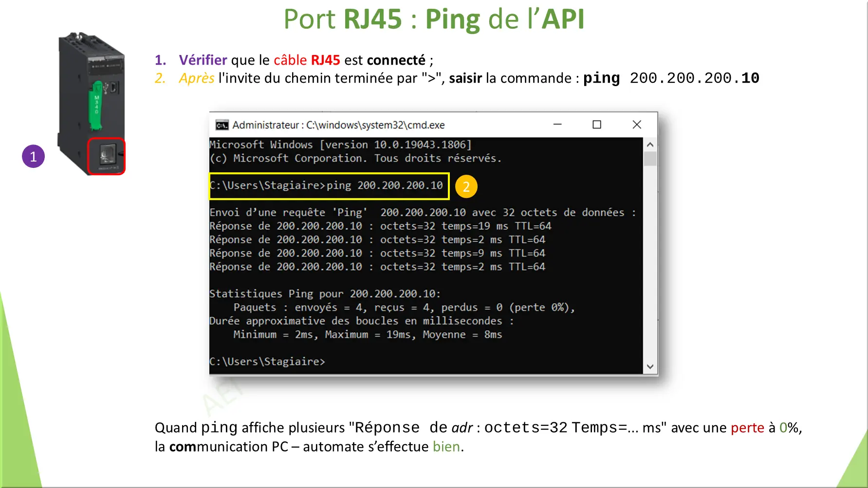The image size is (868, 488).
Task: Click the purple word "Vérifier" in step 1
Action: tap(203, 60)
